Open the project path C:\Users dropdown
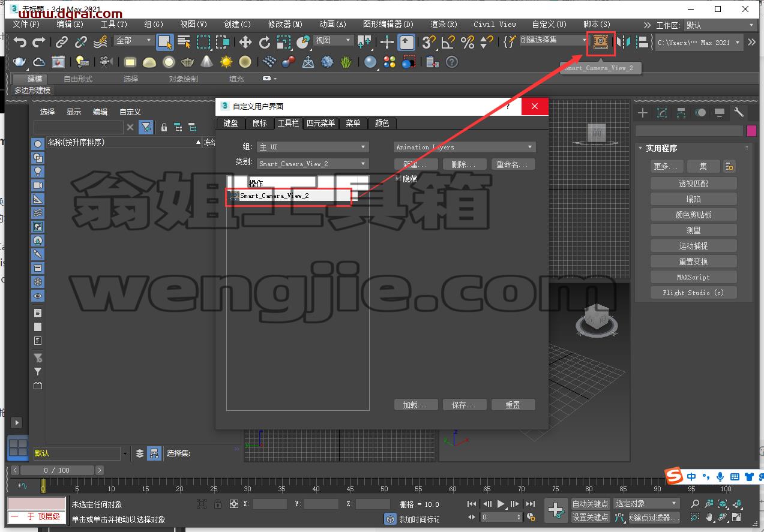Image resolution: width=764 pixels, height=532 pixels. tap(699, 43)
